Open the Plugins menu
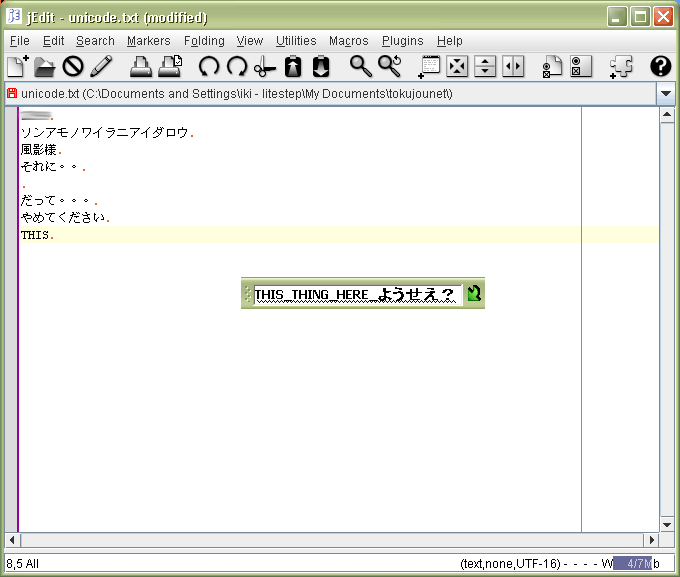680x577 pixels. [x=403, y=41]
